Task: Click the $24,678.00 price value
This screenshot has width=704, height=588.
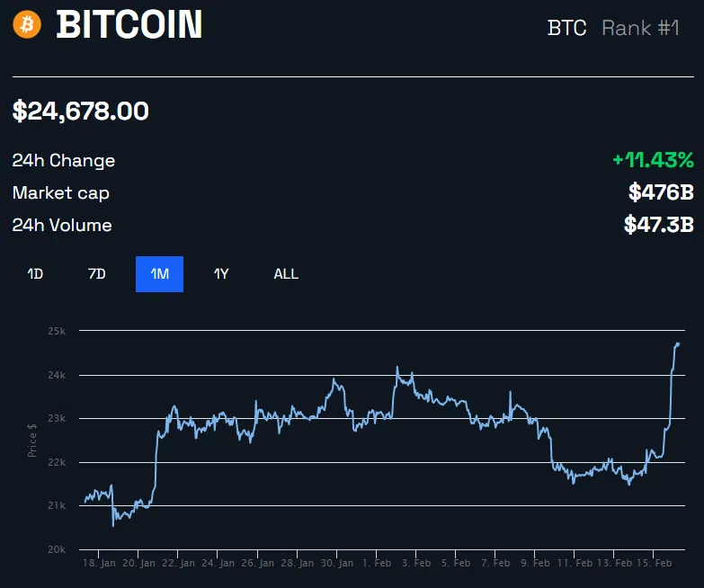Action: click(x=80, y=111)
